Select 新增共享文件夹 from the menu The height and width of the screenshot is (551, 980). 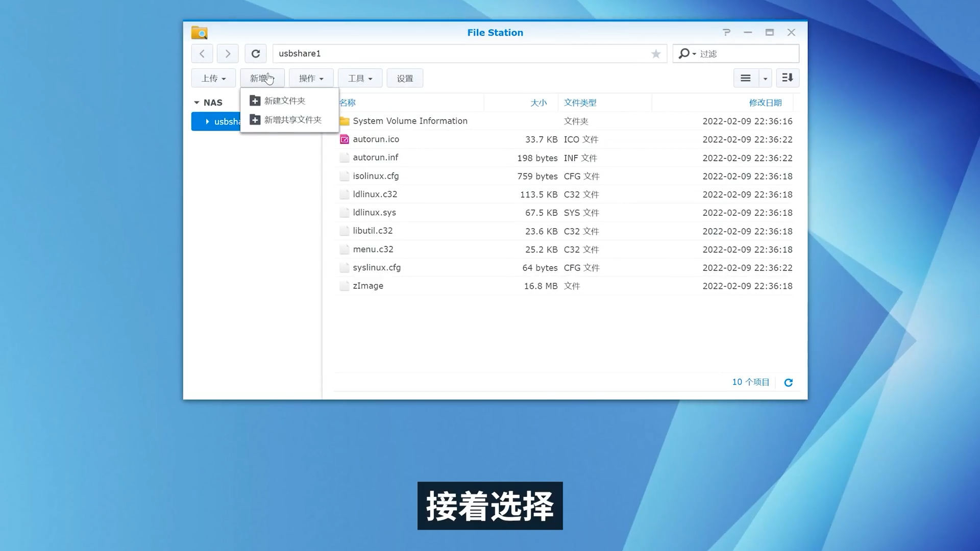point(292,119)
